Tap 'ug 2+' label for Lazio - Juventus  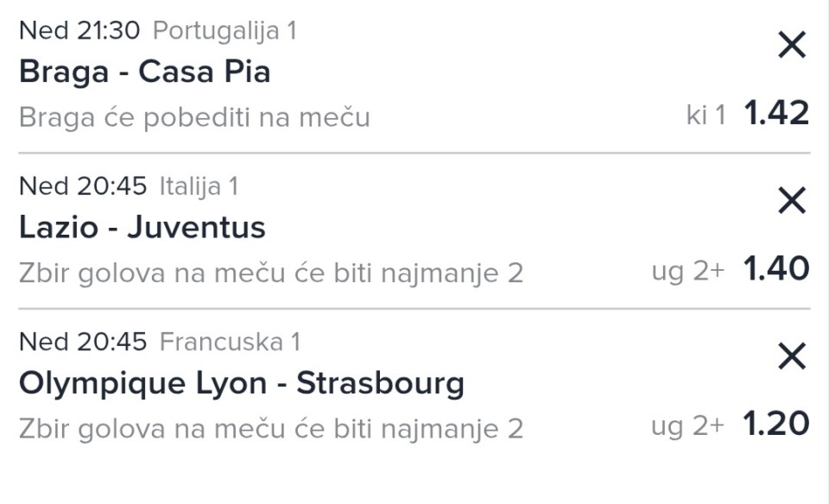click(x=687, y=271)
